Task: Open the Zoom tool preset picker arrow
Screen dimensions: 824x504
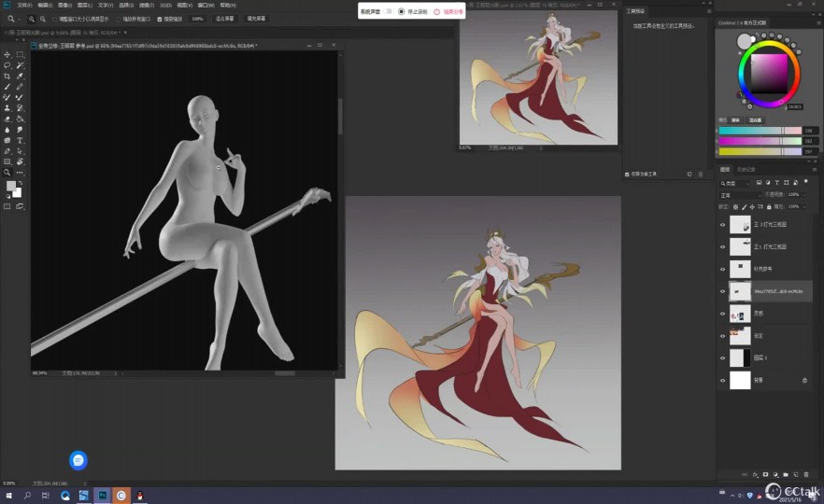Action: pyautogui.click(x=19, y=19)
